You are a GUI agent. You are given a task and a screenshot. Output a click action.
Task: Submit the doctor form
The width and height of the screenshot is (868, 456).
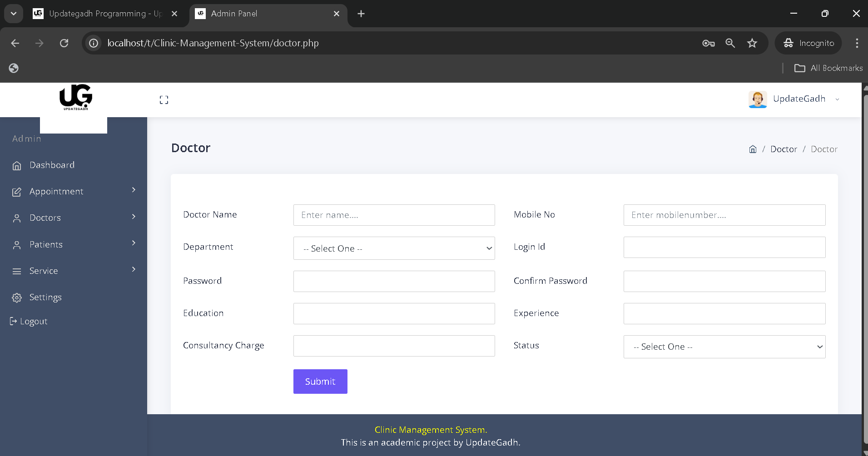[x=320, y=382]
